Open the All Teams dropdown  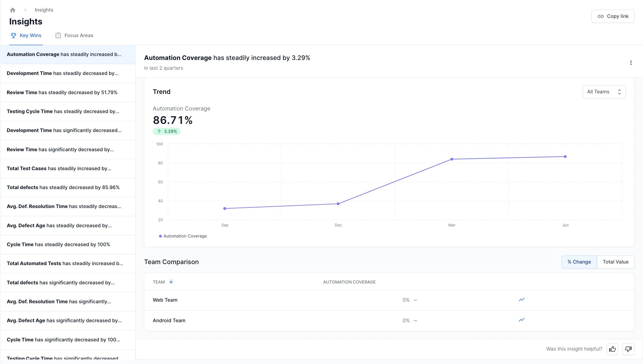604,92
